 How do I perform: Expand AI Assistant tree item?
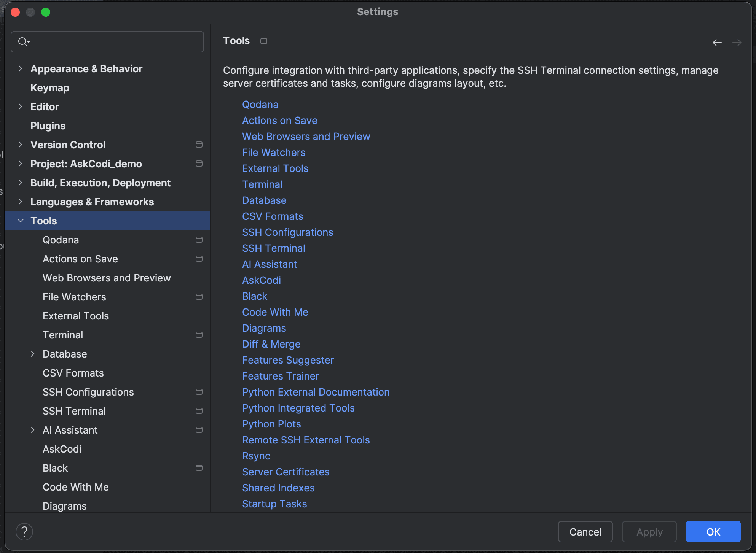pos(32,430)
